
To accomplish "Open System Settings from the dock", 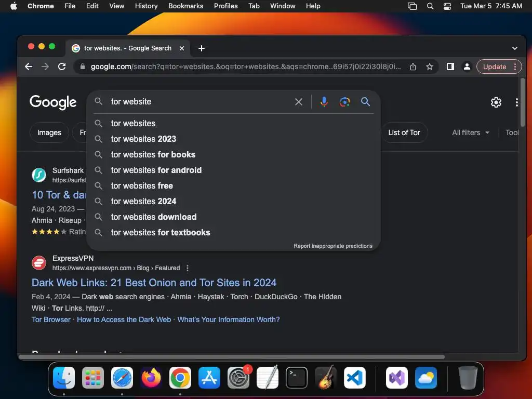I will 238,378.
